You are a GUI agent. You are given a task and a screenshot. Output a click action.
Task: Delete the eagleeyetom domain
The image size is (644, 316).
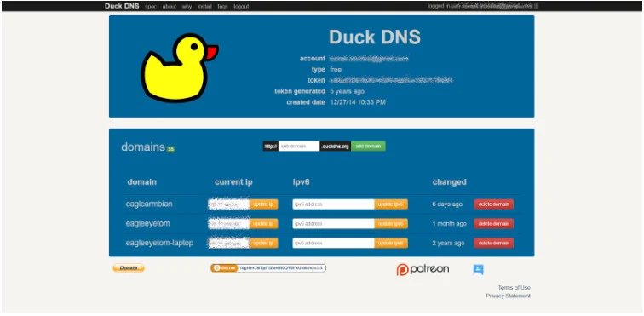(x=494, y=223)
